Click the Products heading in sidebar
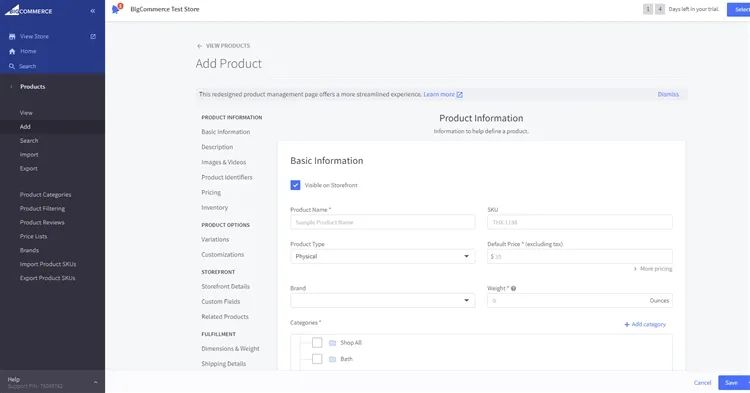Viewport: 750px width, 393px height. point(33,87)
